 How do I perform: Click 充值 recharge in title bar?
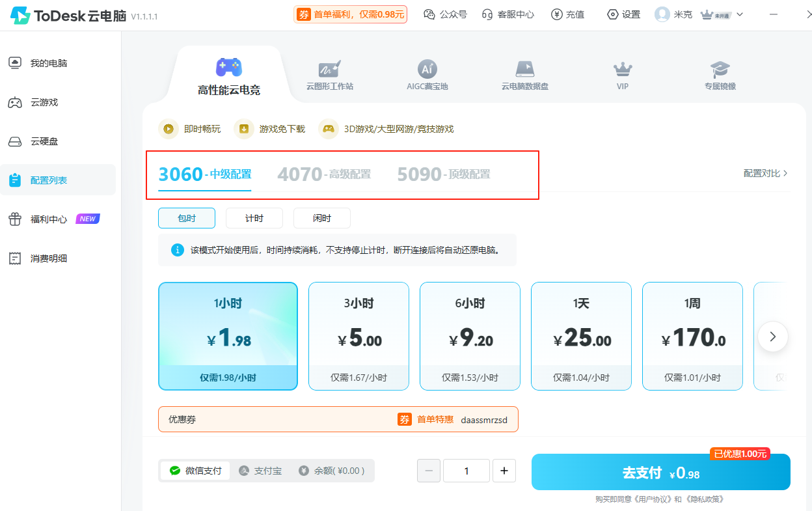568,14
